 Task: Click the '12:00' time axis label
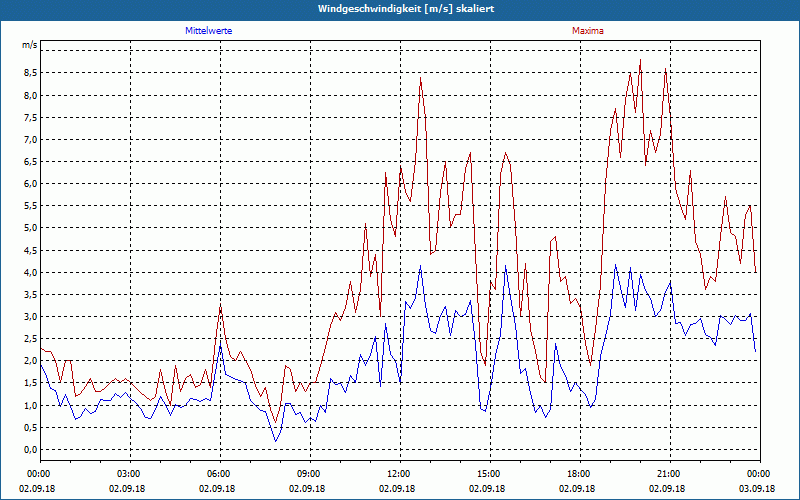click(x=400, y=474)
